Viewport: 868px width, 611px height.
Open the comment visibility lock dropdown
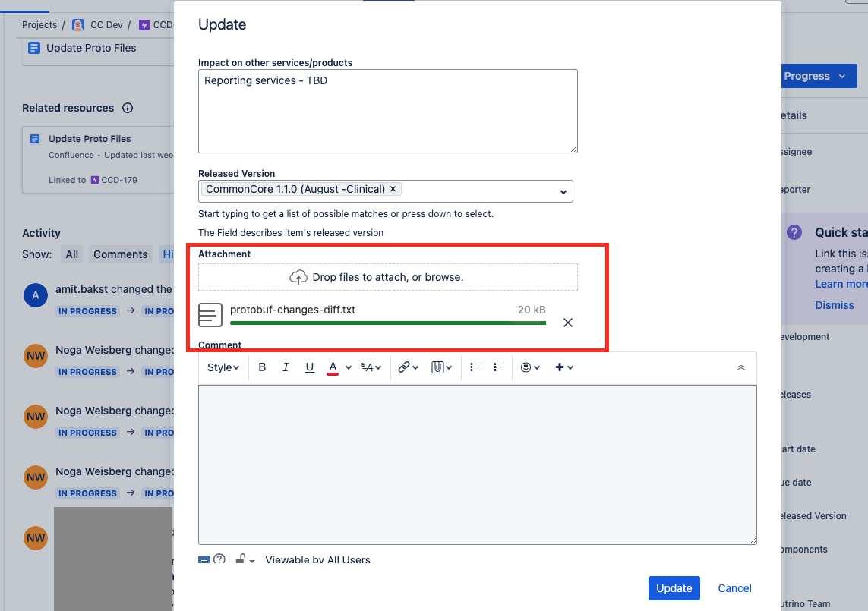[245, 559]
